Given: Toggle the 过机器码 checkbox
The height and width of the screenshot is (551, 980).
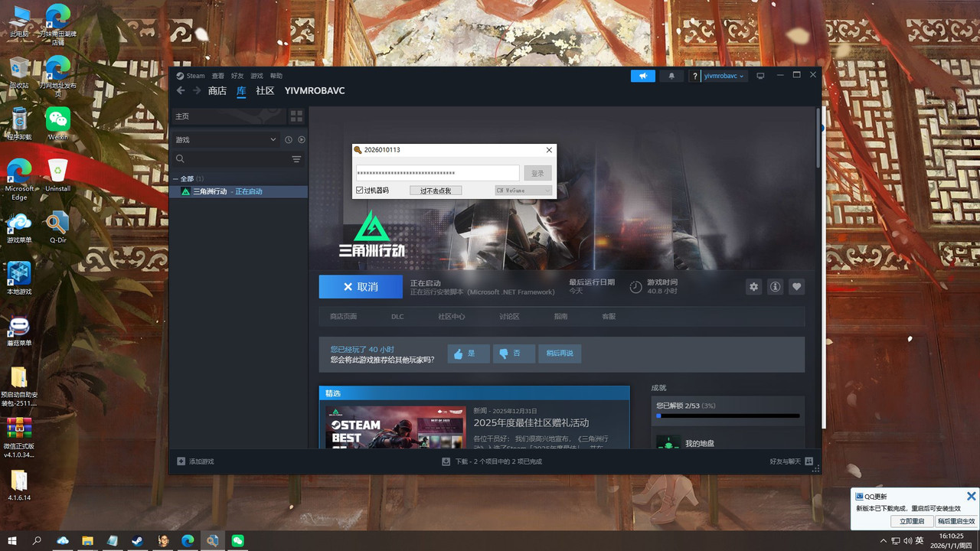Looking at the screenshot, I should pyautogui.click(x=360, y=190).
